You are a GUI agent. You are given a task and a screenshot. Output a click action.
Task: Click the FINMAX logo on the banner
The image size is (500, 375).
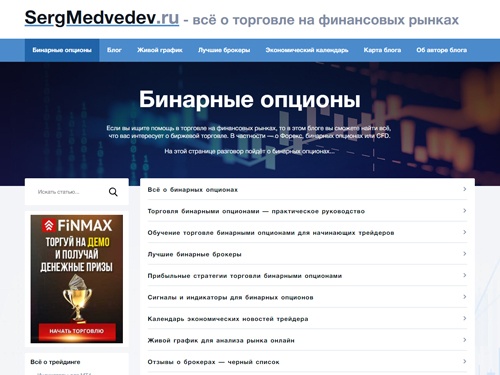(x=77, y=226)
